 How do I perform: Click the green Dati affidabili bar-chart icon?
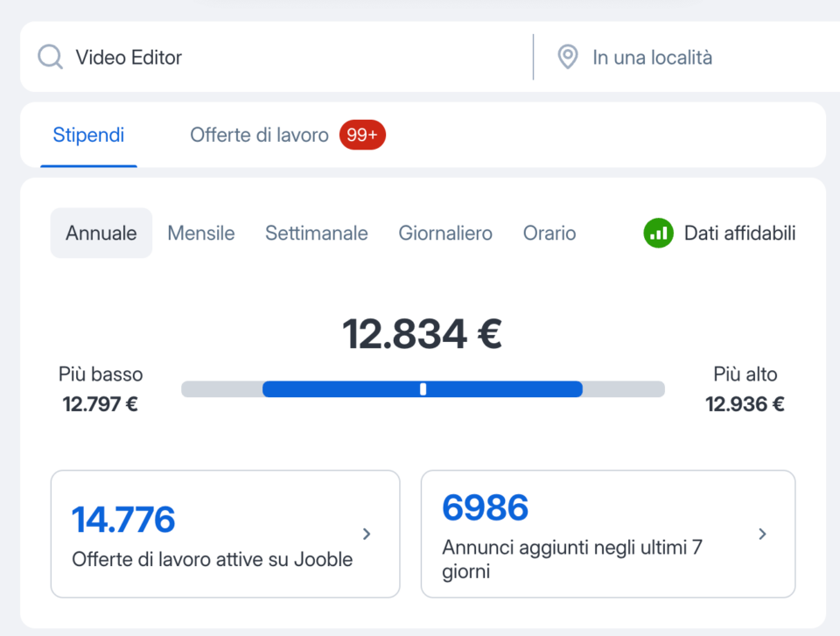[658, 234]
